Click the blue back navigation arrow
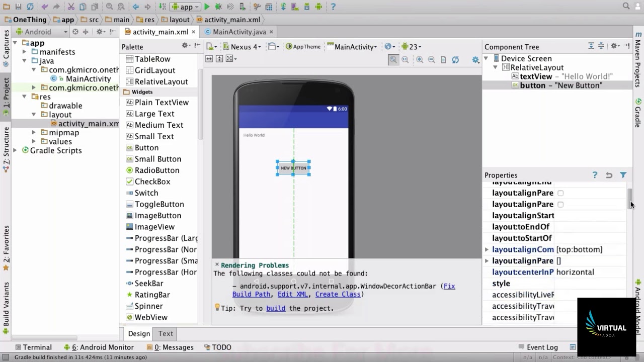The width and height of the screenshot is (644, 362). point(135,7)
